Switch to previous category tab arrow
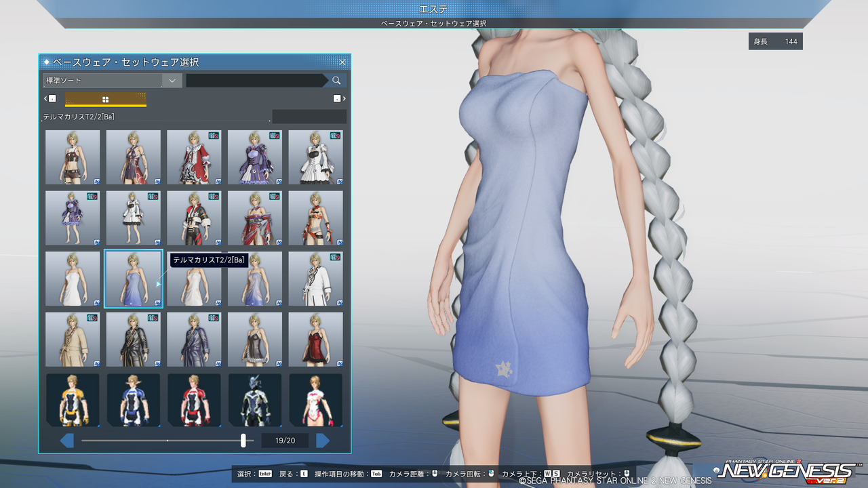 [x=50, y=99]
